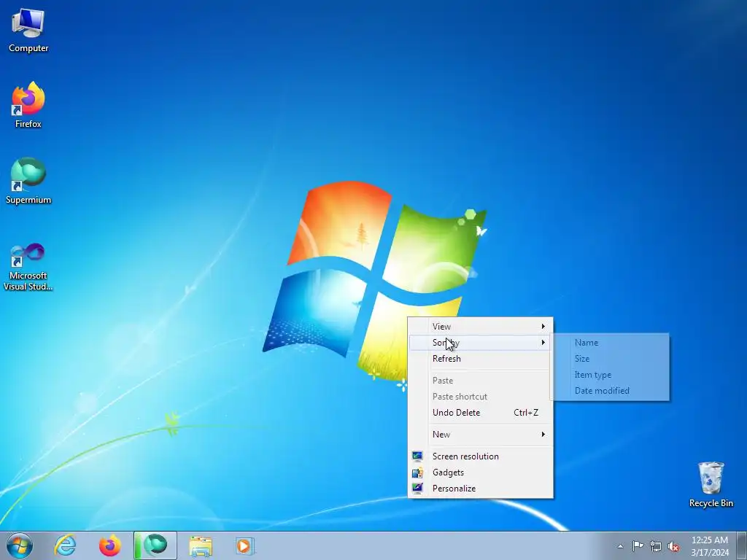Show hidden tray icons arrow
The height and width of the screenshot is (560, 747).
[x=620, y=546]
